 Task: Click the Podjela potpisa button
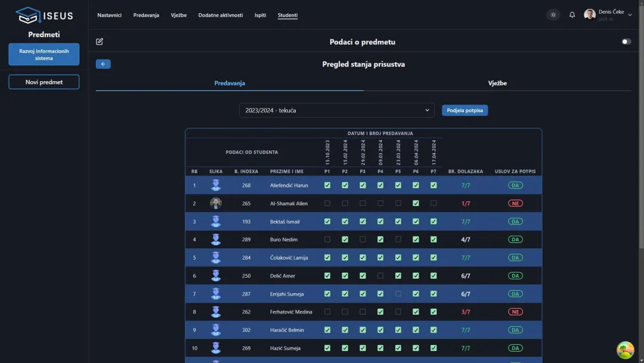(465, 110)
